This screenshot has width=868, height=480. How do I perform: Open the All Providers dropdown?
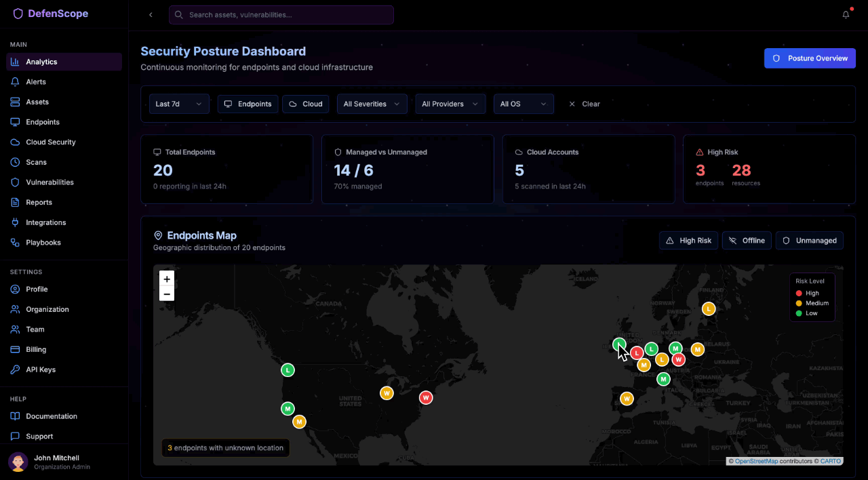click(x=450, y=104)
